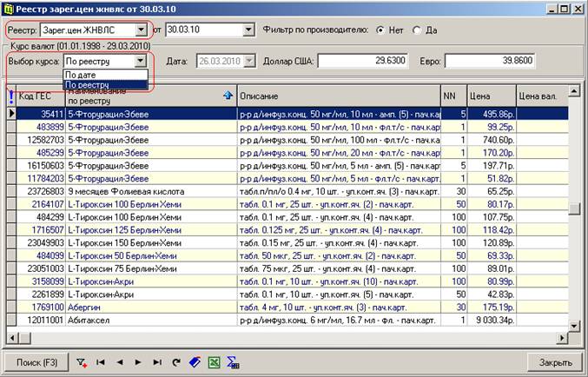Click the blue tag icon in toolbar
This screenshot has height=377, width=588.
coord(195,361)
